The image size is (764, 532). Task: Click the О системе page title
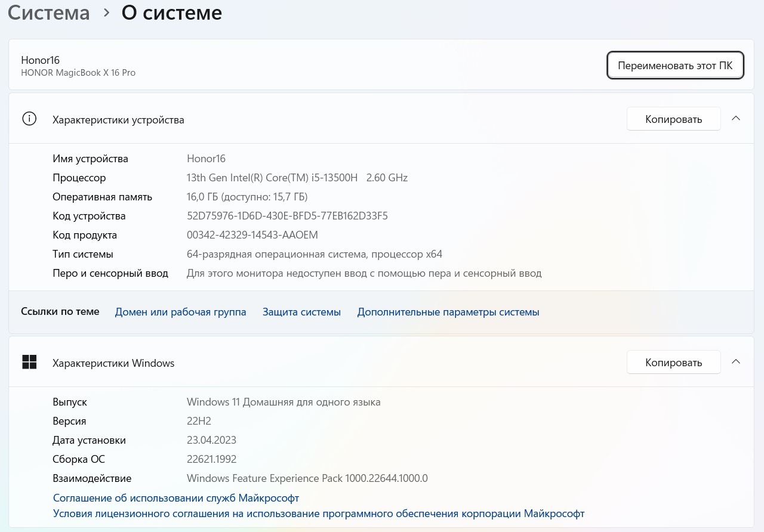[172, 13]
